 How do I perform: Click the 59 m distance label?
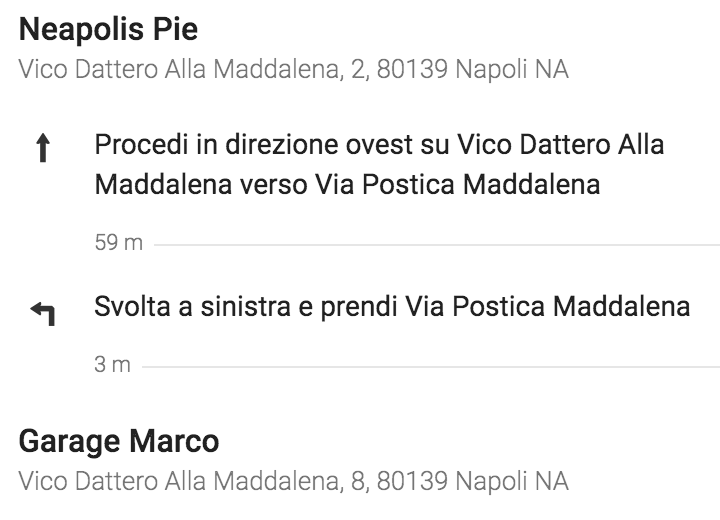pyautogui.click(x=119, y=243)
